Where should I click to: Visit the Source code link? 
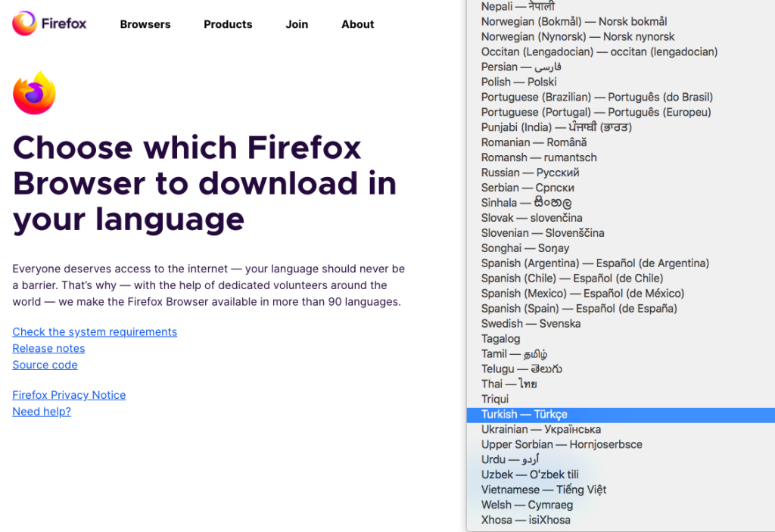[45, 365]
